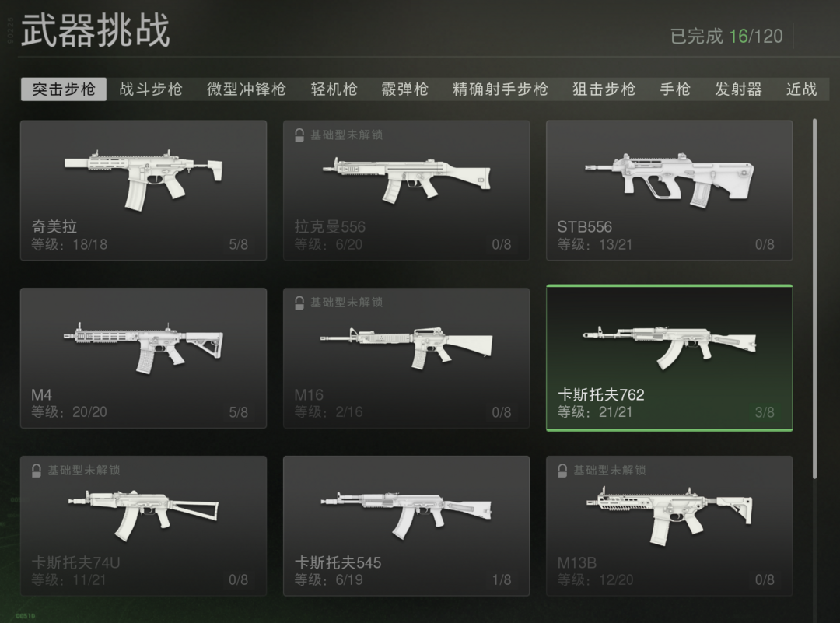Select the STB556 weapon image
The image size is (840, 623).
[x=669, y=180]
